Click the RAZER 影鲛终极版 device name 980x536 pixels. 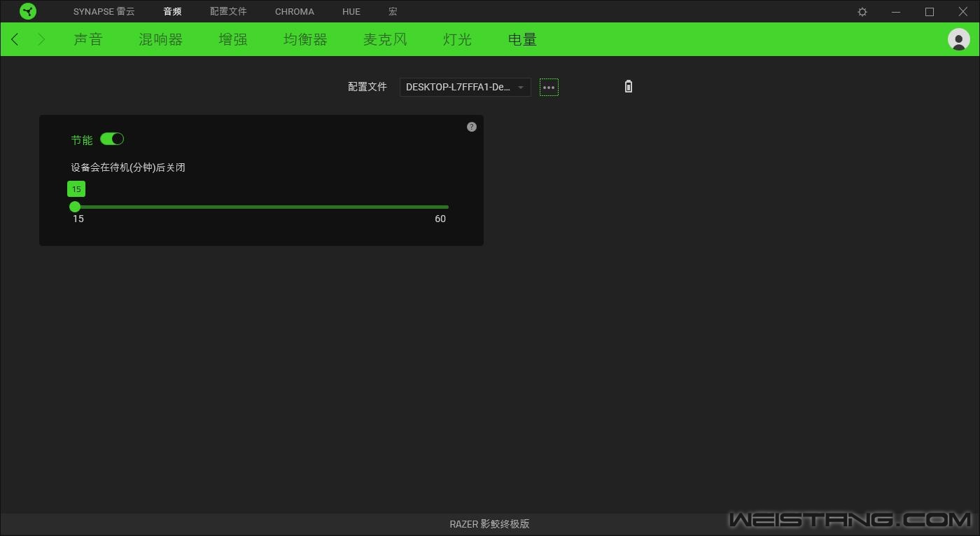point(489,524)
